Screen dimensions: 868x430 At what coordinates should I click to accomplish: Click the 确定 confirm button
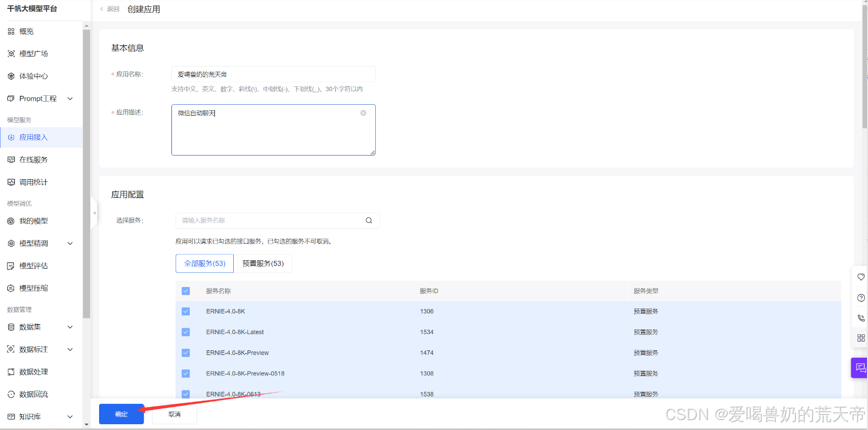pyautogui.click(x=122, y=414)
